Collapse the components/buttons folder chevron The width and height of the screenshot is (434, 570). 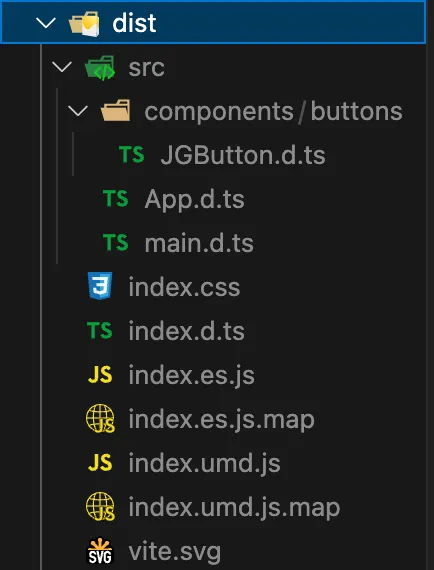pos(78,111)
